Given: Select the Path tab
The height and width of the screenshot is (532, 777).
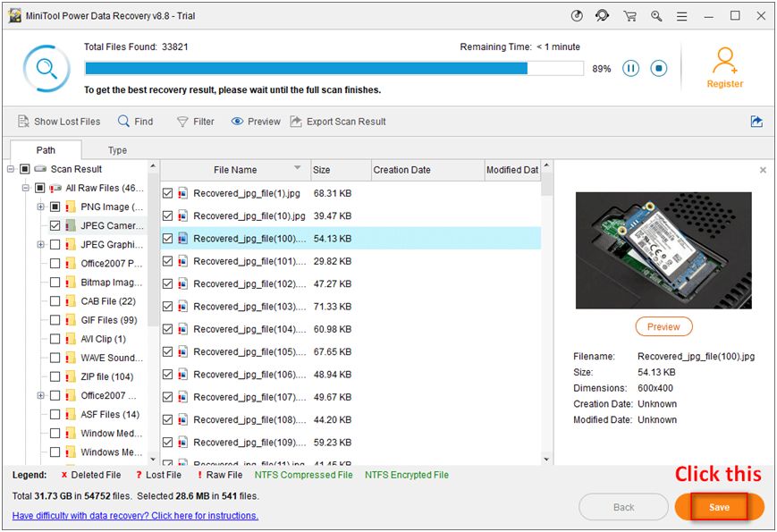Looking at the screenshot, I should point(46,150).
